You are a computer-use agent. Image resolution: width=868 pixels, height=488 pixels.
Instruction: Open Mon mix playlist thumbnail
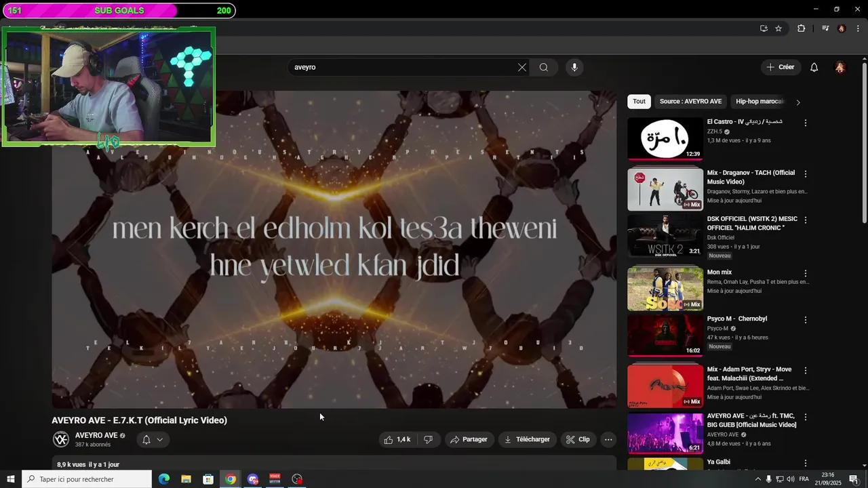point(665,289)
